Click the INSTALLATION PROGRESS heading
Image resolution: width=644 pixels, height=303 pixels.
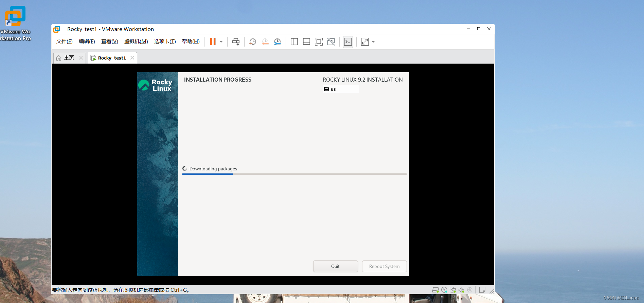(x=218, y=80)
